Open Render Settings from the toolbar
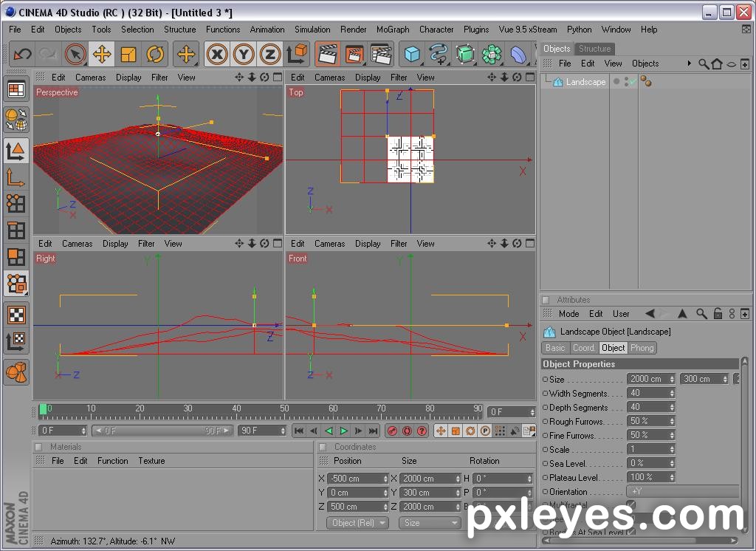 click(381, 54)
